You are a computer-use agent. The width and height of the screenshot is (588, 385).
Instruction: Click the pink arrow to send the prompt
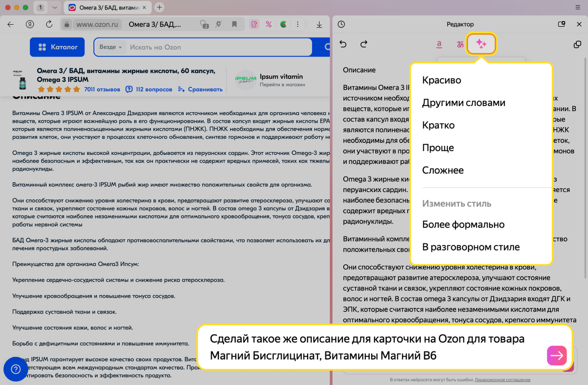tap(557, 355)
